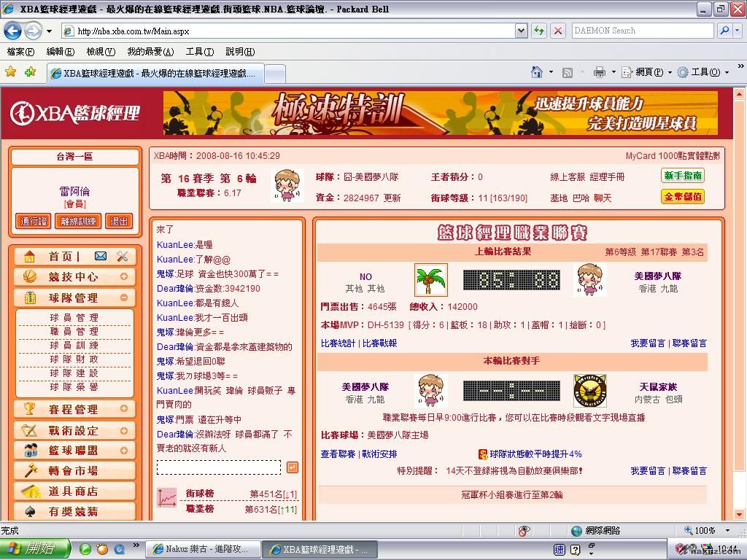Screen dimensions: 747x560
Task: Expand the 競技中心 sidebar section
Action: tap(124, 276)
